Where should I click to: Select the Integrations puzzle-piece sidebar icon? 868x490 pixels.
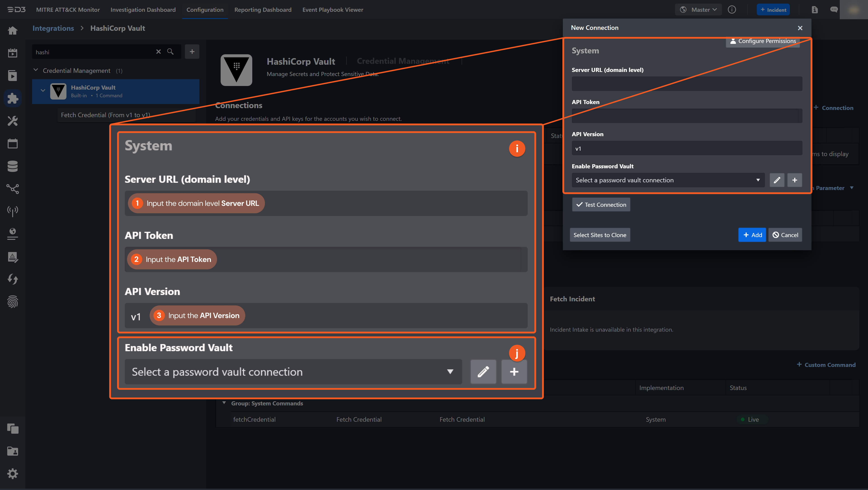pyautogui.click(x=12, y=98)
